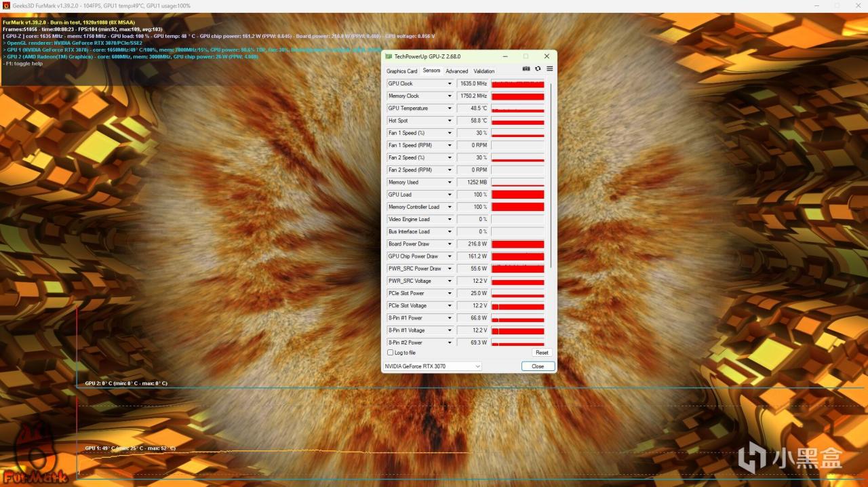Click the FurMark GPU 1 temperature graph label
This screenshot has height=487, width=868.
pos(130,448)
